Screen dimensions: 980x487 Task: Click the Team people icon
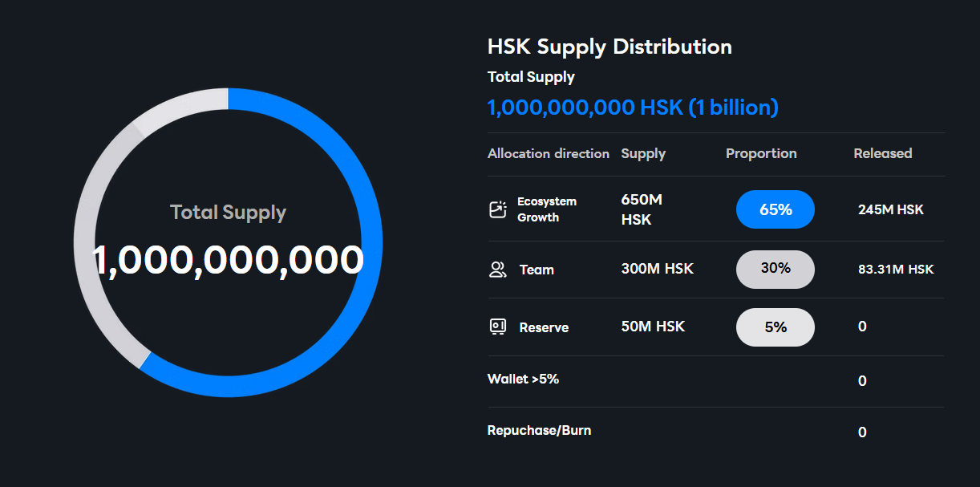tap(498, 270)
